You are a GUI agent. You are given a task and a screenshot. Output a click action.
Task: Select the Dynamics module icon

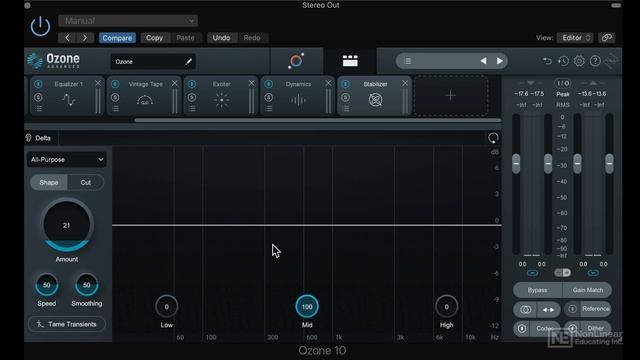[298, 100]
